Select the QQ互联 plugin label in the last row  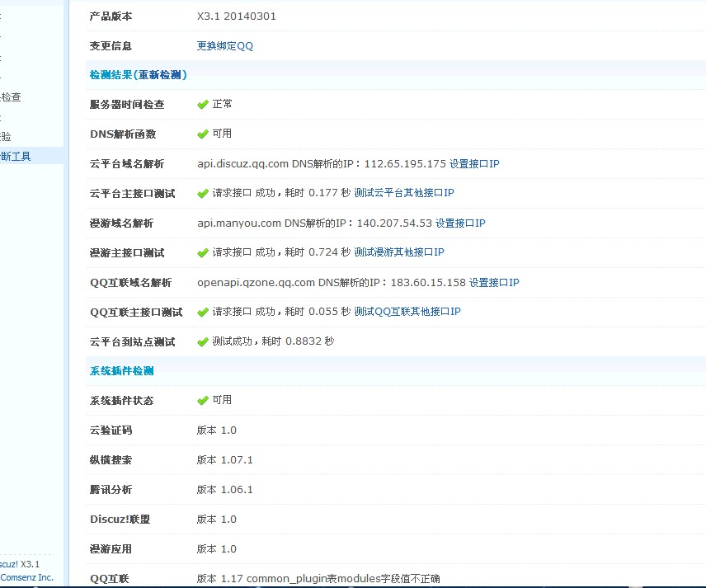click(110, 579)
